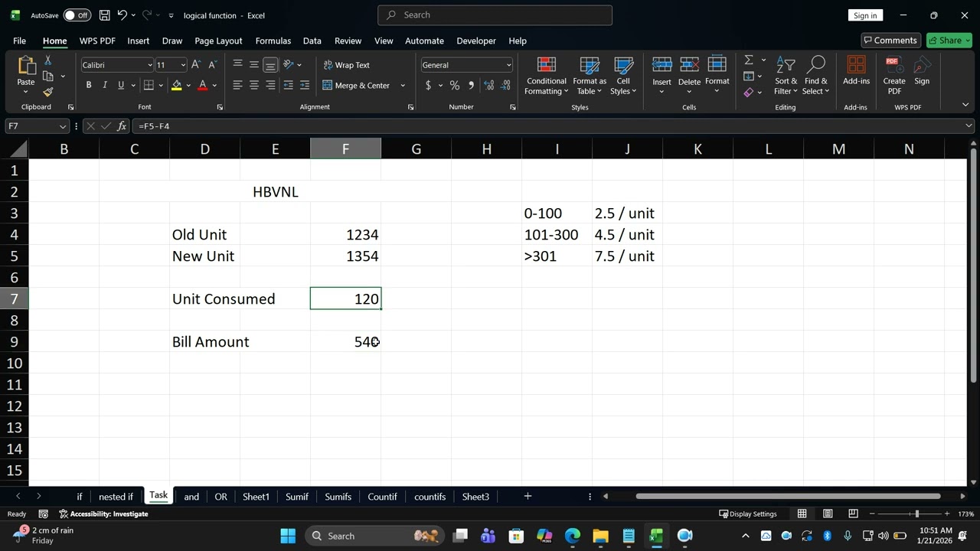The image size is (980, 551).
Task: Open Conditional Formatting
Action: tap(547, 77)
